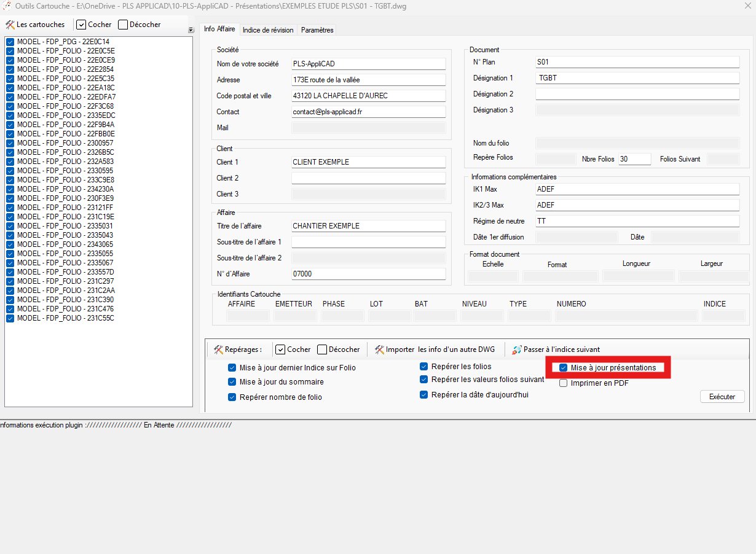The image size is (756, 554).
Task: Click the Nom de votre société field
Action: pyautogui.click(x=368, y=64)
